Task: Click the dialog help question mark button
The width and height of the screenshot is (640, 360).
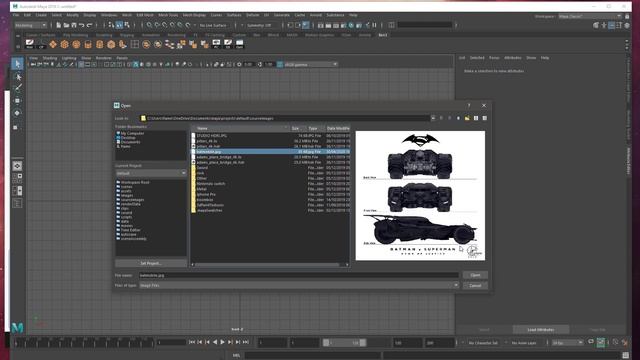Action: tap(469, 105)
